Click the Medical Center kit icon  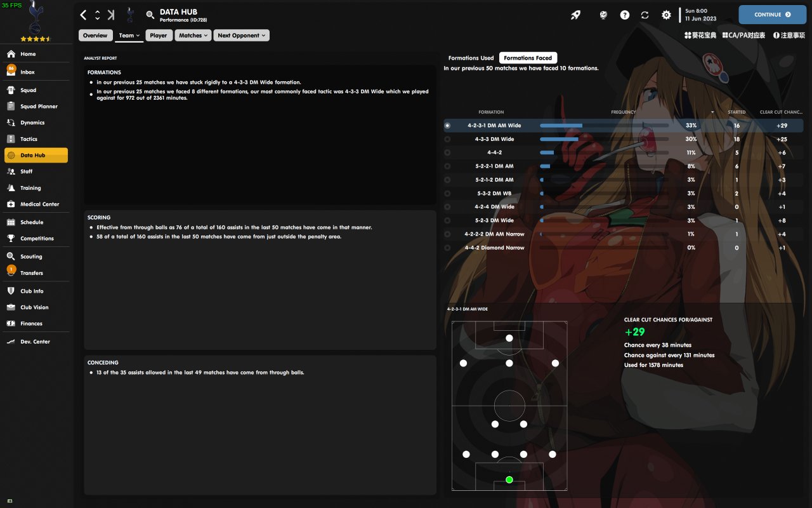pyautogui.click(x=11, y=204)
